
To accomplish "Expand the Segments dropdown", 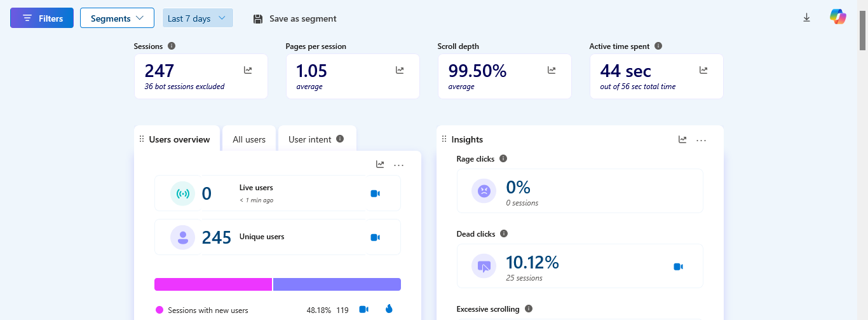I will coord(117,18).
